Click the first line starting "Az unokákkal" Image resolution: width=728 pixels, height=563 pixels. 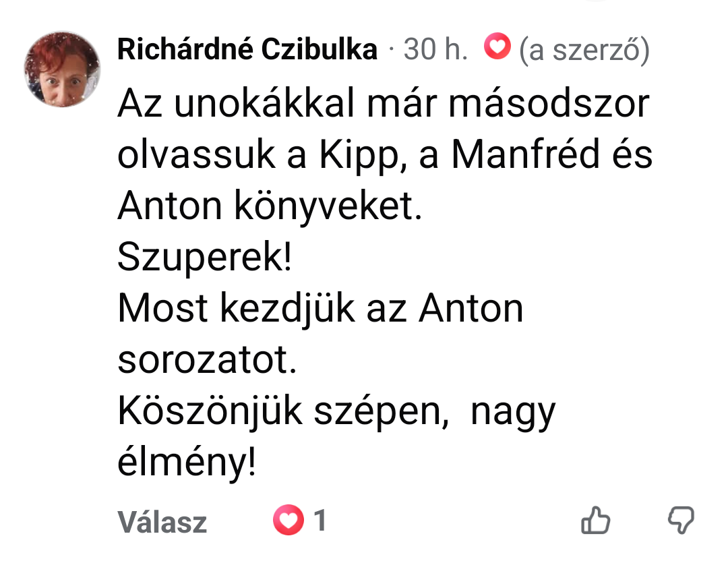[x=384, y=103]
